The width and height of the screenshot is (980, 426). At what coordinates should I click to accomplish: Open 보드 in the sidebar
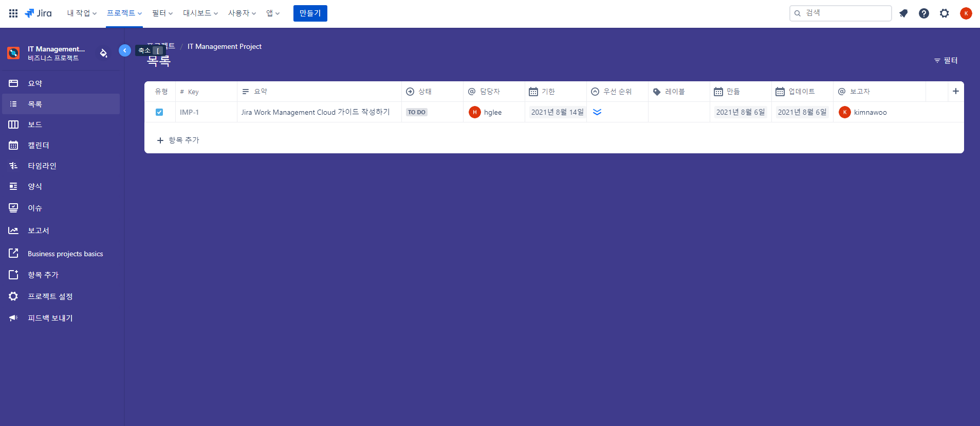(x=61, y=125)
